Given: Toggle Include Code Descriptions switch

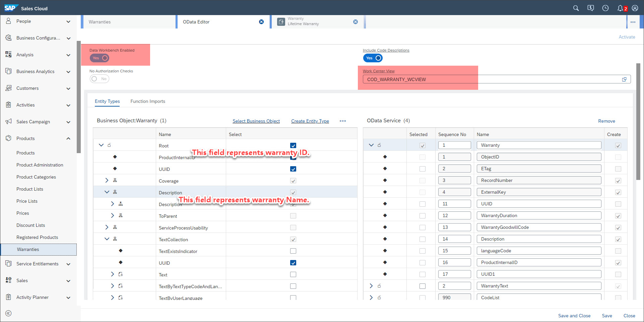Looking at the screenshot, I should pyautogui.click(x=373, y=58).
